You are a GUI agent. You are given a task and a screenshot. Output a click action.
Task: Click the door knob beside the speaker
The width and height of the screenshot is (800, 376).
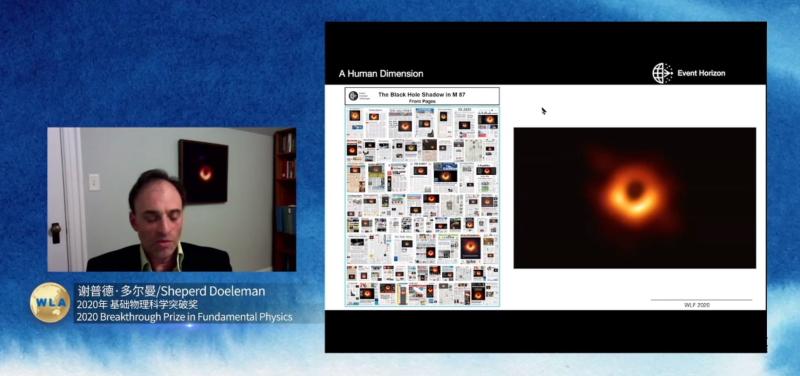click(55, 233)
